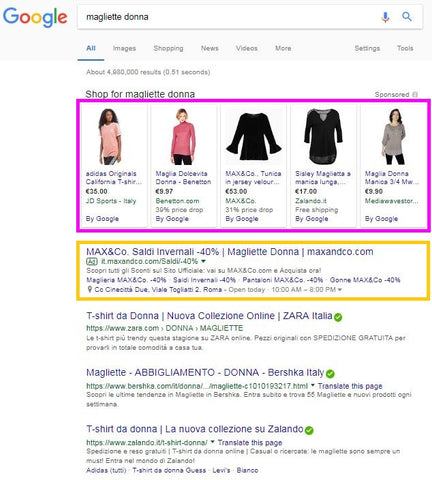
Task: Click Mediawavestore seller link
Action: 392,201
